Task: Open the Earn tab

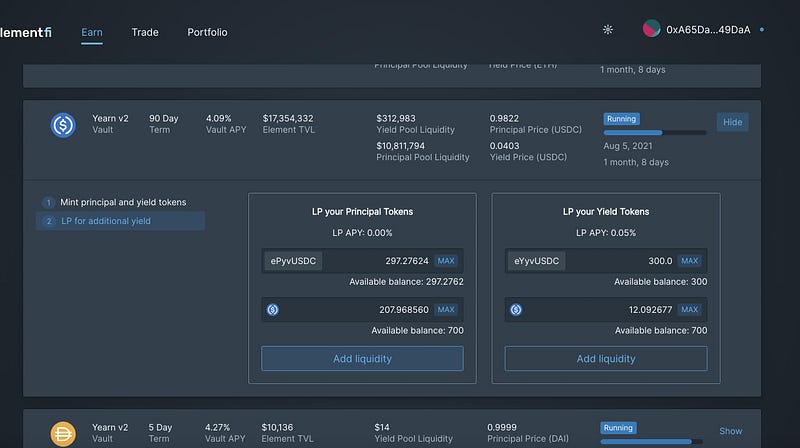Action: [x=92, y=32]
